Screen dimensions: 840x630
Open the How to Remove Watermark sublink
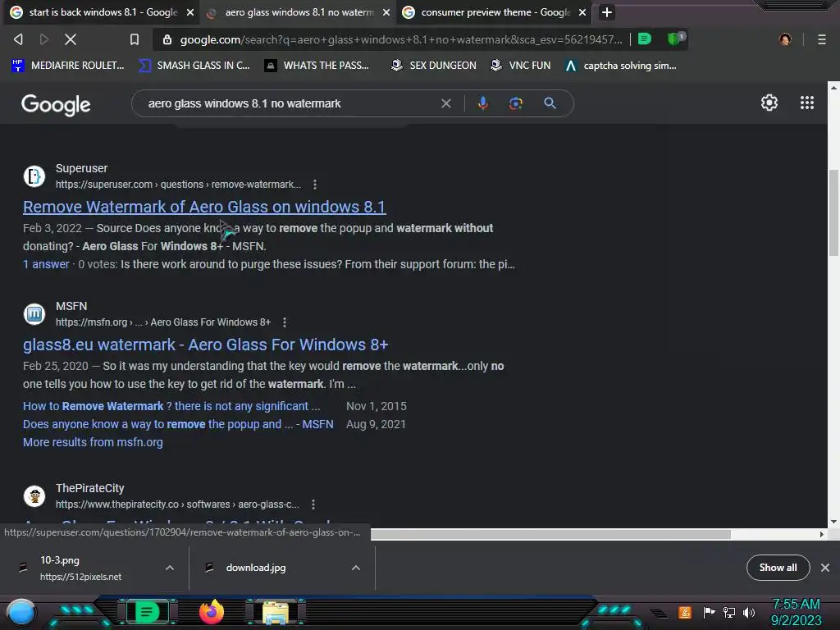(171, 406)
